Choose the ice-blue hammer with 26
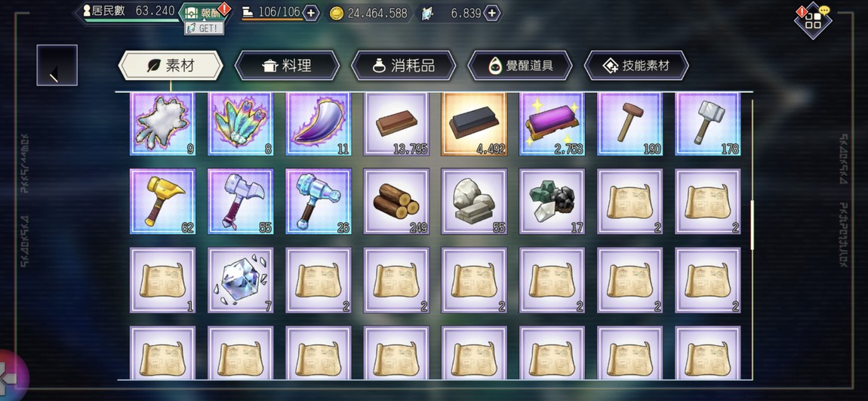 coord(319,202)
